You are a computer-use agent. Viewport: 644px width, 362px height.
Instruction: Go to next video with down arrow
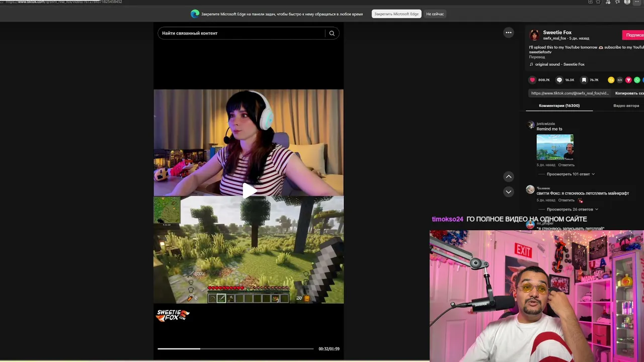click(509, 192)
